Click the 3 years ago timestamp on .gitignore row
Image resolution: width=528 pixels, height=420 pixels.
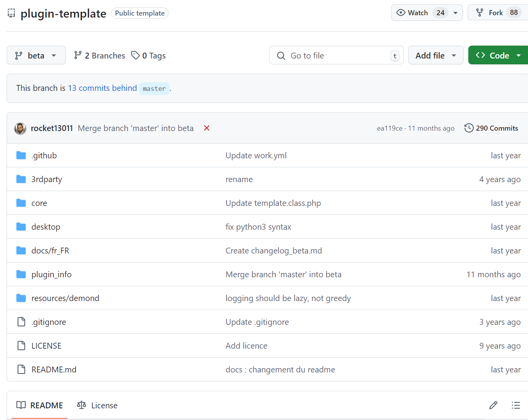coord(500,322)
